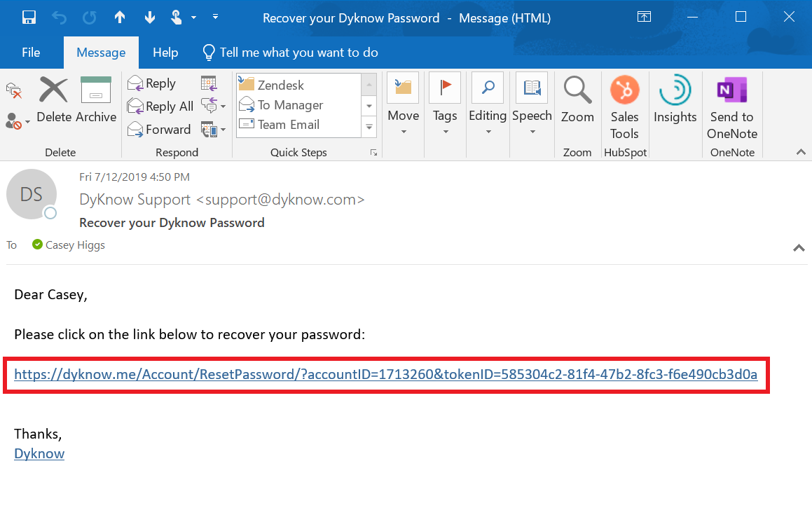
Task: Open the Help ribbon tab
Action: point(165,53)
